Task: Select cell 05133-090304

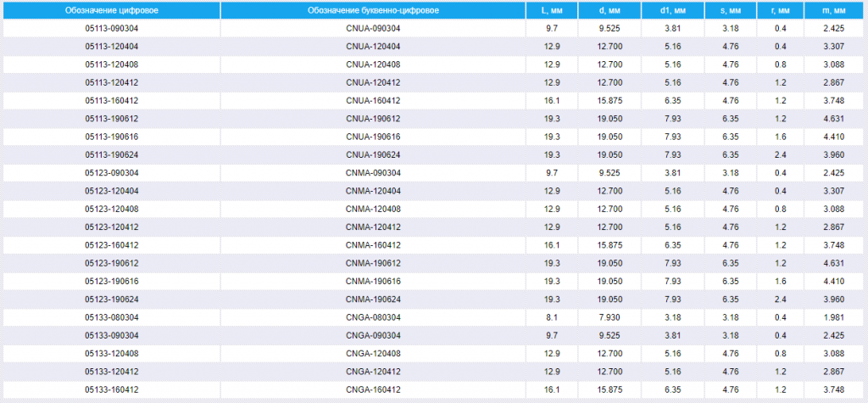Action: 112,335
